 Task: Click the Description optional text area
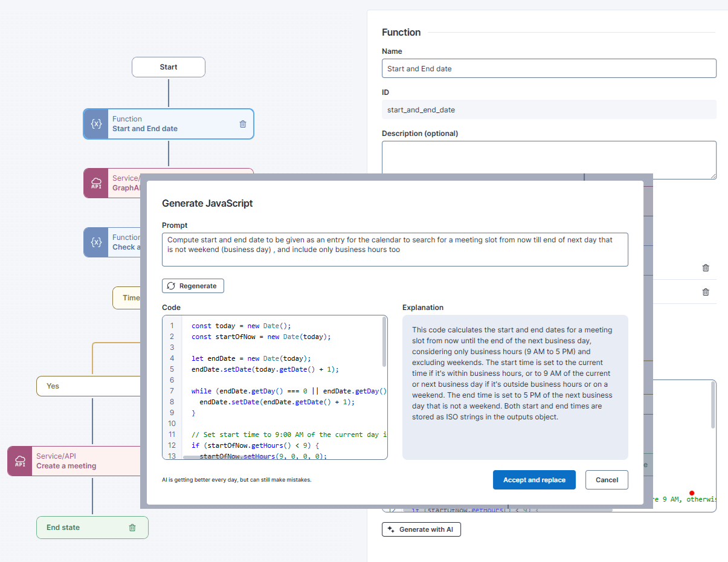click(549, 160)
